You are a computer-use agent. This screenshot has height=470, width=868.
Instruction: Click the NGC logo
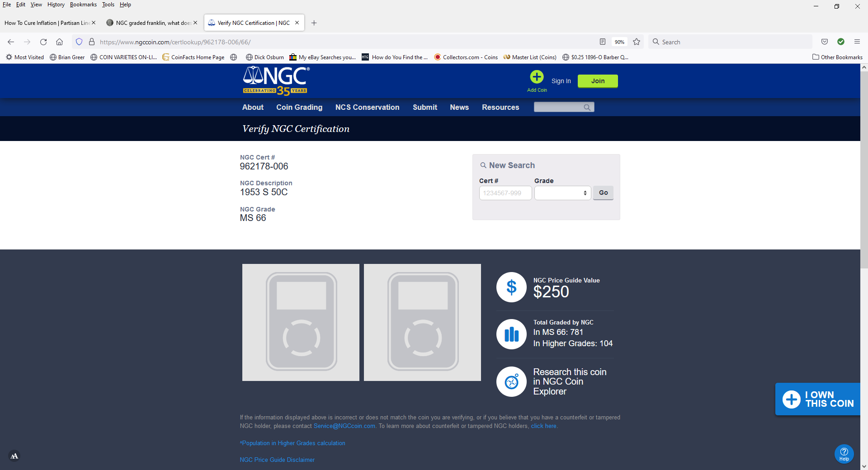coord(276,81)
